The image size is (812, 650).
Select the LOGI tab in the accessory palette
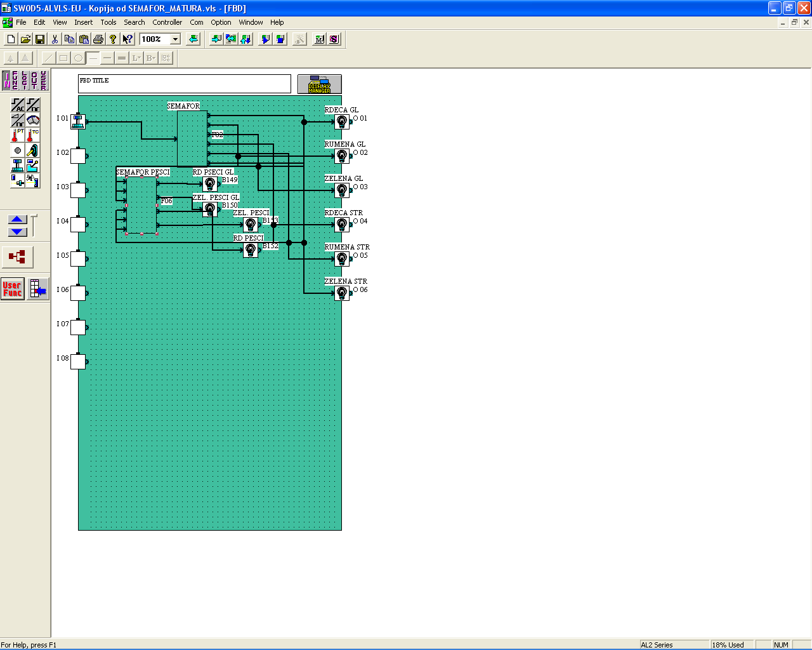point(25,81)
